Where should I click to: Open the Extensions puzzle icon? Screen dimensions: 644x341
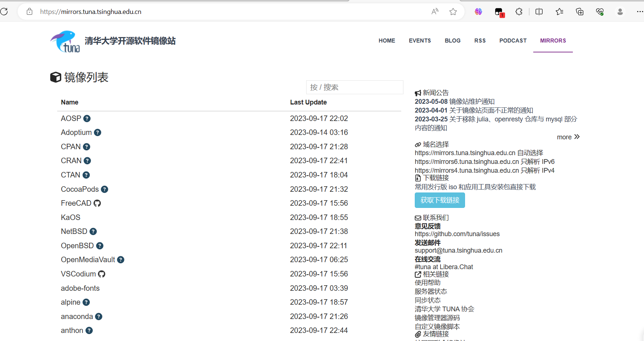[x=519, y=12]
